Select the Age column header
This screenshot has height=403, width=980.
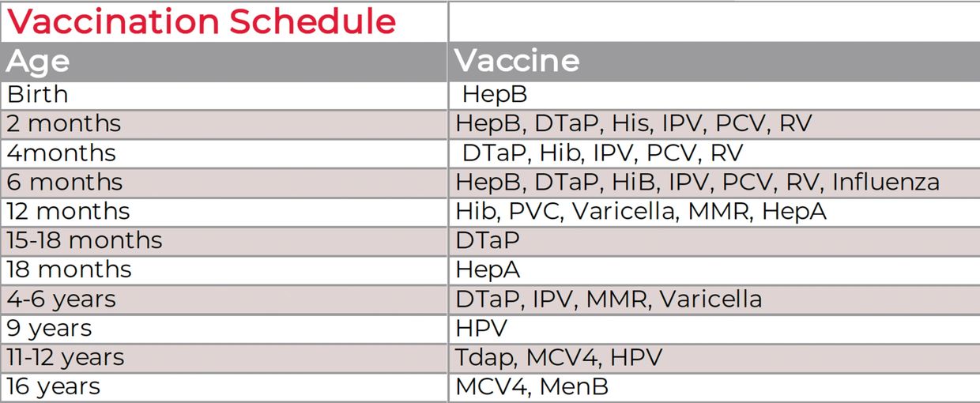(x=39, y=62)
